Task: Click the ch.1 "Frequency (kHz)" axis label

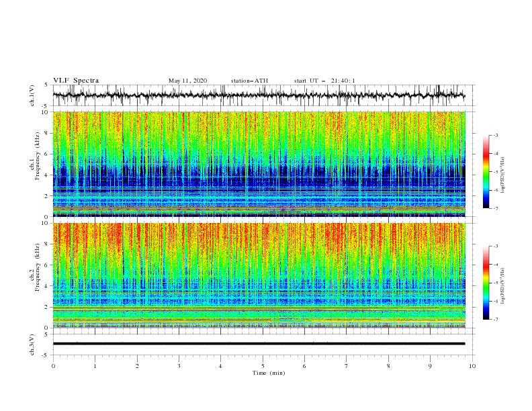Action: pyautogui.click(x=38, y=156)
